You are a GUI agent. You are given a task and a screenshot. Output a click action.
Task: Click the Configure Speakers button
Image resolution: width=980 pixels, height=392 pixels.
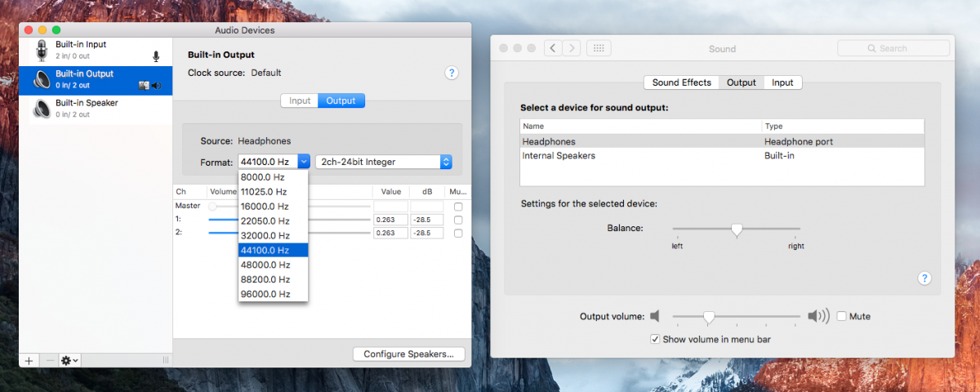(408, 354)
